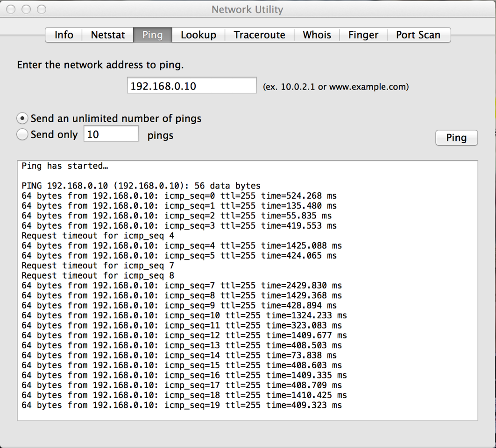Open the Netstat tab

(x=108, y=35)
